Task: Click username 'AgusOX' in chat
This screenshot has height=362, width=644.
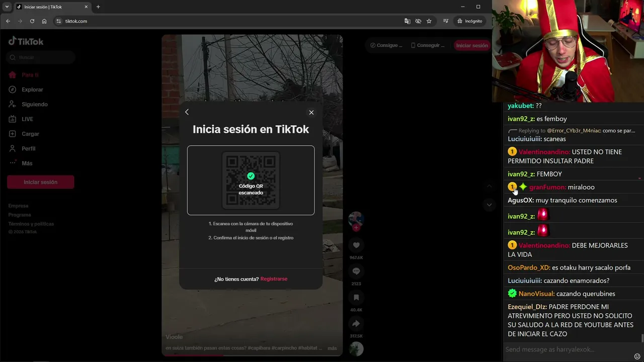Action: tap(521, 201)
